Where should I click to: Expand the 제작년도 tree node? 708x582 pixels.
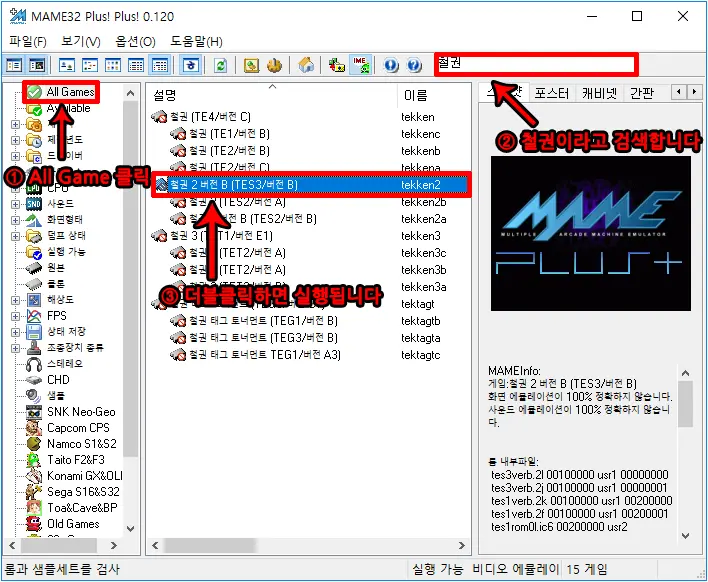pos(15,140)
